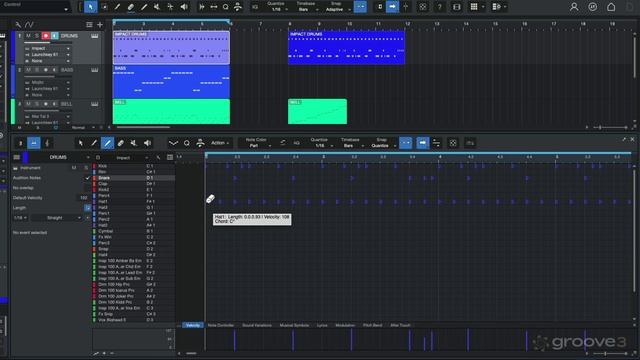Viewport: 640px width, 360px height.
Task: Open DRUMS track Launchkey 61 input dropdown
Action: pos(49,54)
